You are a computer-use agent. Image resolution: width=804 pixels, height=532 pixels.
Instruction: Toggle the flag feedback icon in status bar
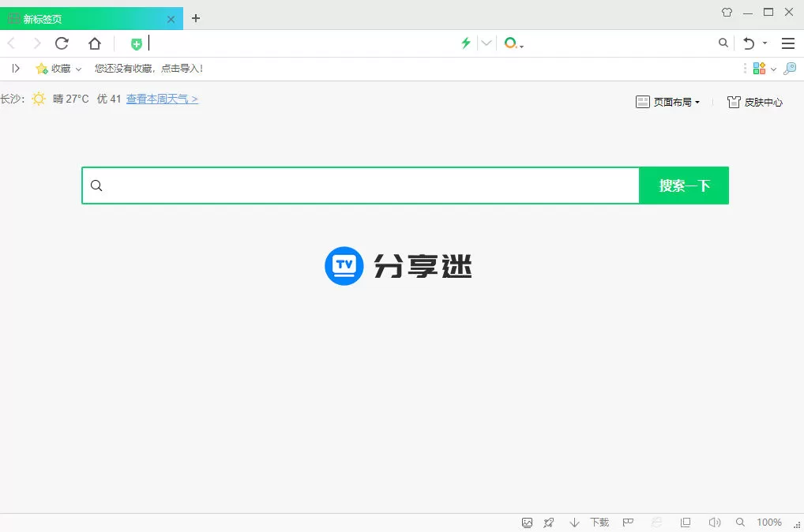click(628, 522)
